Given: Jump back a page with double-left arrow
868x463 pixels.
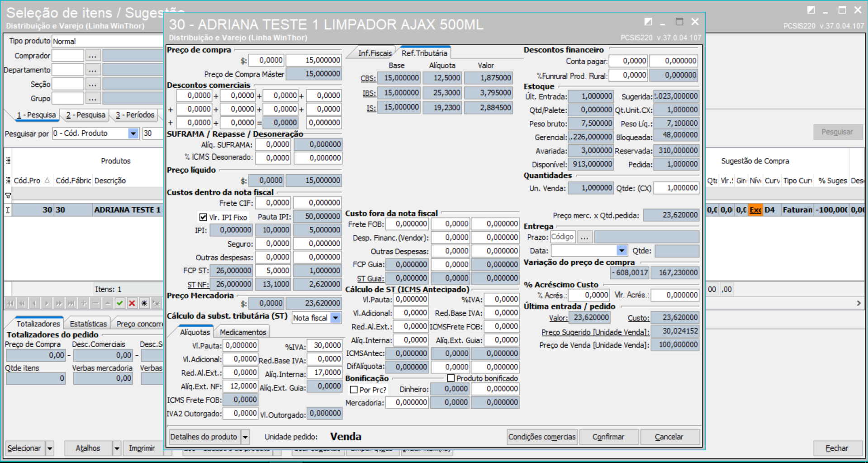Looking at the screenshot, I should coord(22,303).
